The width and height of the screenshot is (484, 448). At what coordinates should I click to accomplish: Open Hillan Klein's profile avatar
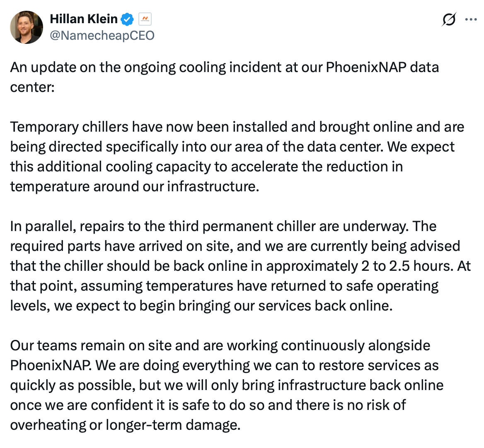(27, 27)
